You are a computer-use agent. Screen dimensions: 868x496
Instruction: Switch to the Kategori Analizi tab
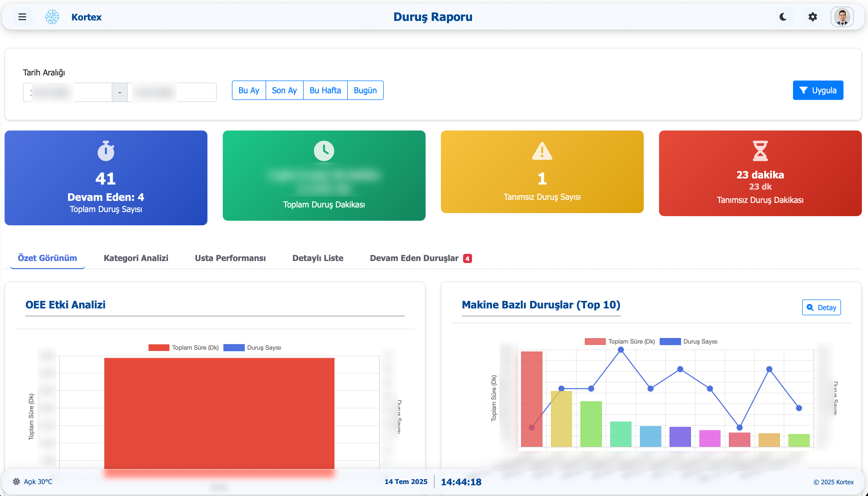click(136, 258)
